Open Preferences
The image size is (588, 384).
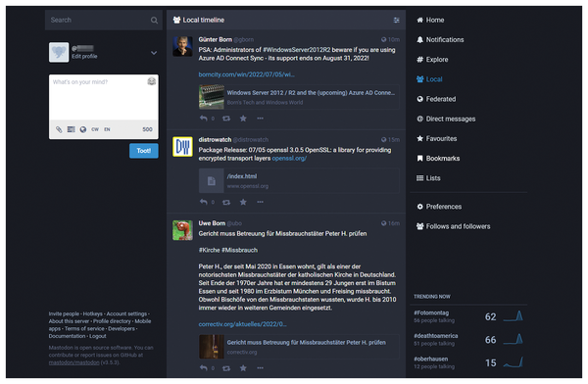[x=439, y=207]
